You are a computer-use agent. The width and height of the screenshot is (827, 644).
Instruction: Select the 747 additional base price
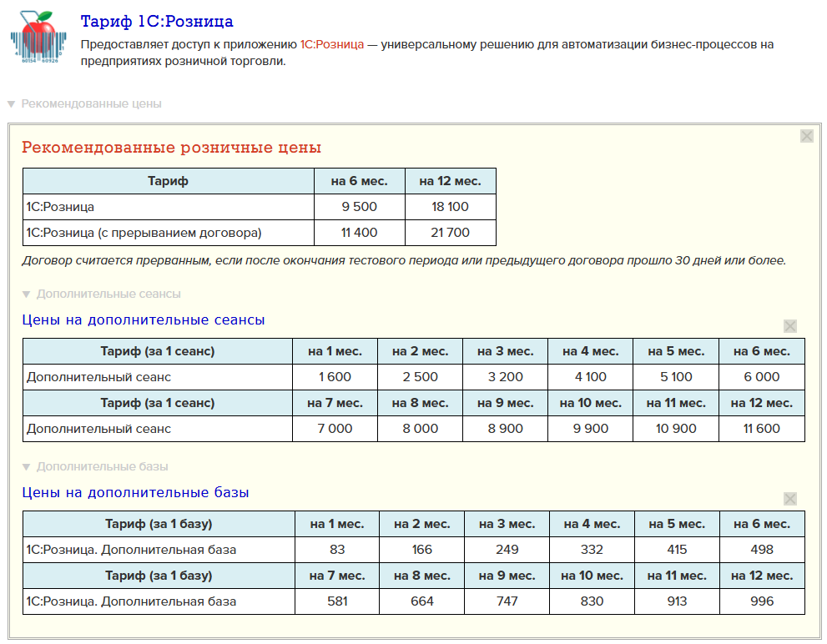coord(507,601)
